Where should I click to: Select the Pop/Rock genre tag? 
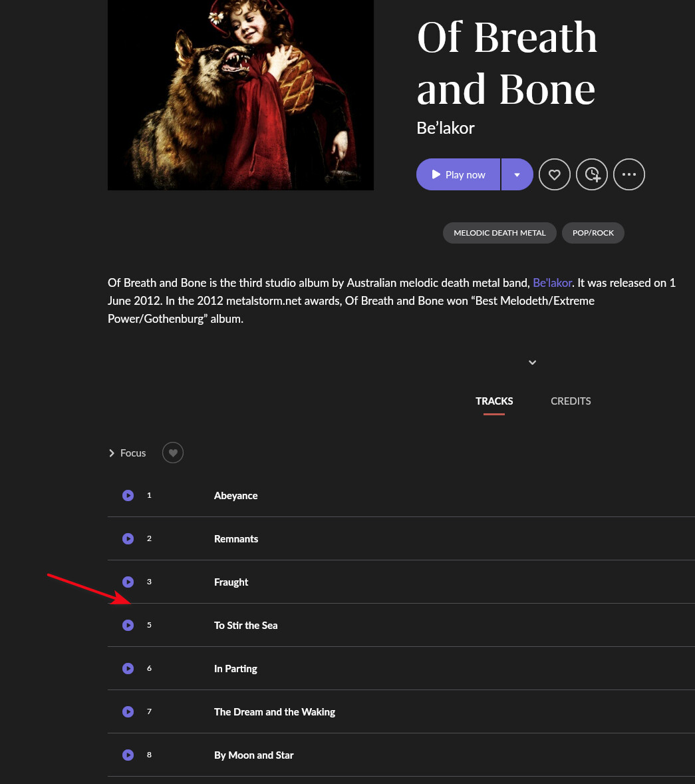pos(593,233)
